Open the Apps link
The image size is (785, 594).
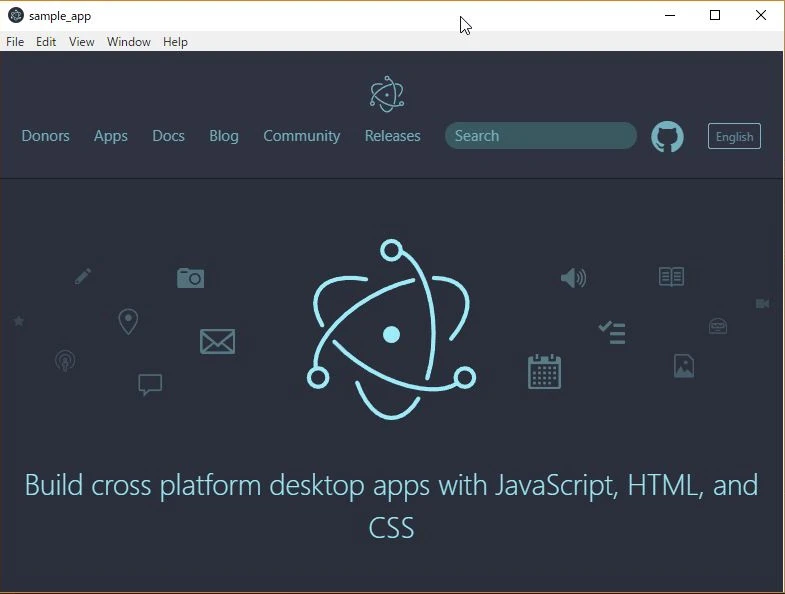(x=111, y=136)
